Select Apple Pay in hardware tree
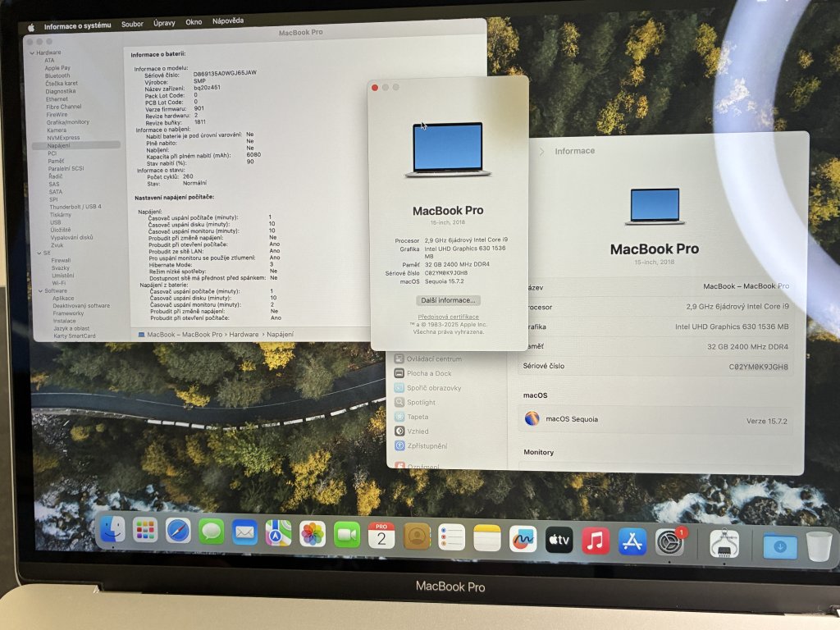 coord(57,68)
